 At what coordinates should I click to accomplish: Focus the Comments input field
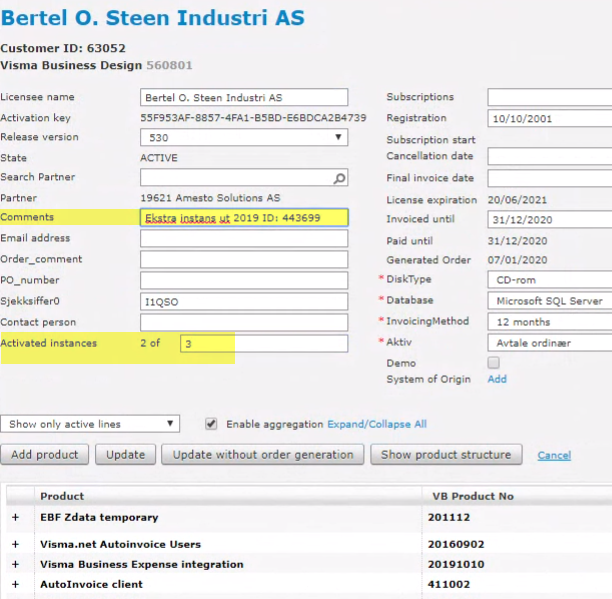coord(244,218)
